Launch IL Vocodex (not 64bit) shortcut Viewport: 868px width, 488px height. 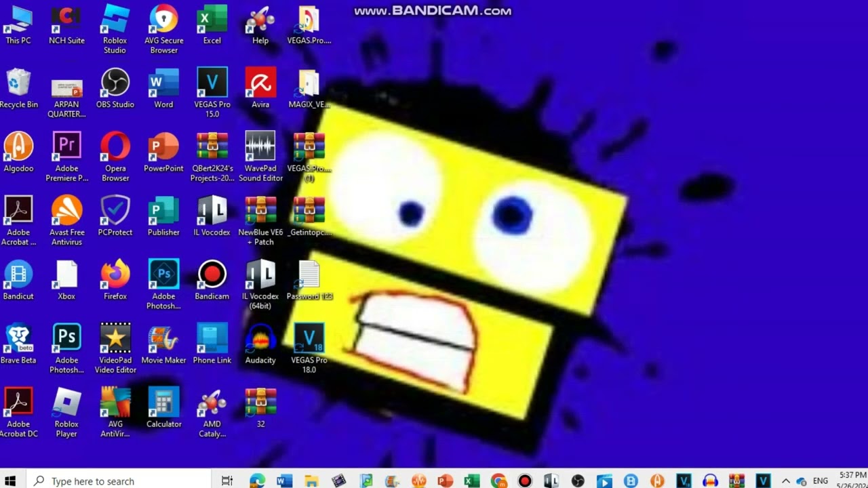pyautogui.click(x=212, y=217)
